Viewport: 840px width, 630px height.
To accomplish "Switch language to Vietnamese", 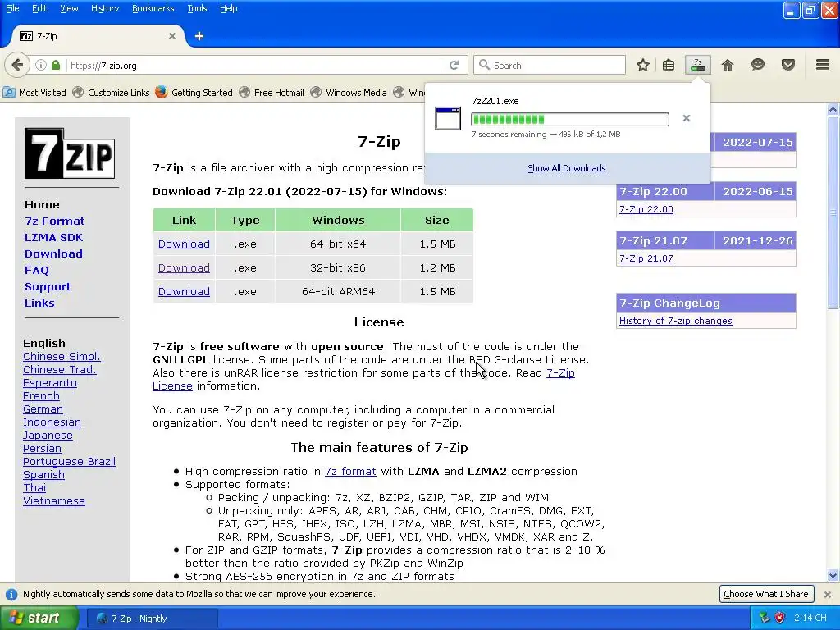I will pyautogui.click(x=54, y=501).
